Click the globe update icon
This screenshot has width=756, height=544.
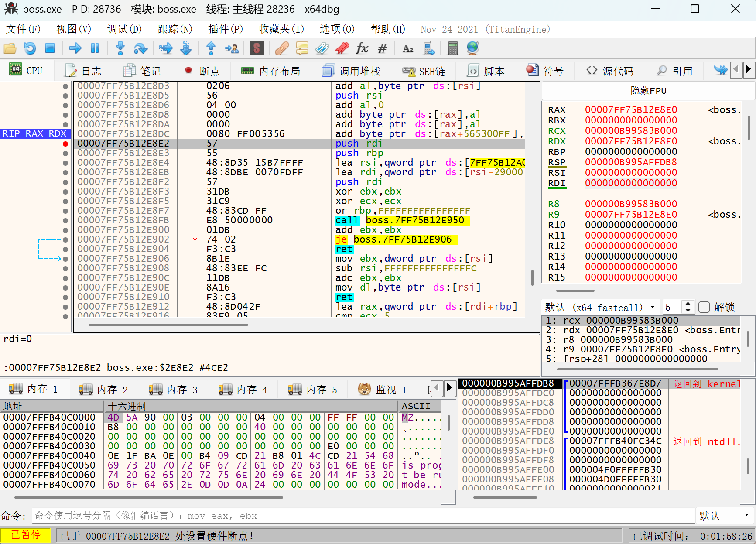point(473,48)
